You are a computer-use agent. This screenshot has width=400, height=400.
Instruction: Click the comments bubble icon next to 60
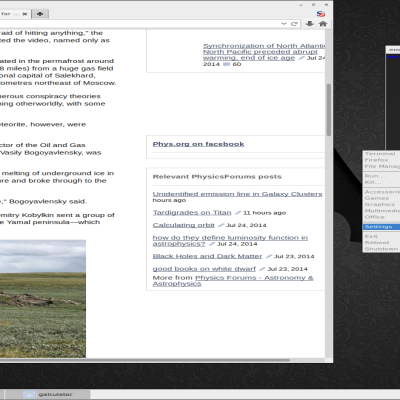point(226,64)
